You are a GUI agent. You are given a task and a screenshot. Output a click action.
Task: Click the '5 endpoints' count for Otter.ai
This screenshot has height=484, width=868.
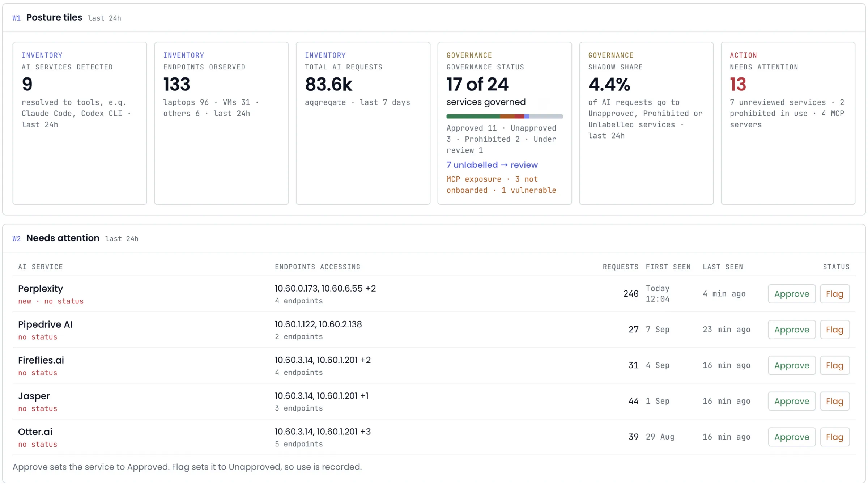(299, 444)
